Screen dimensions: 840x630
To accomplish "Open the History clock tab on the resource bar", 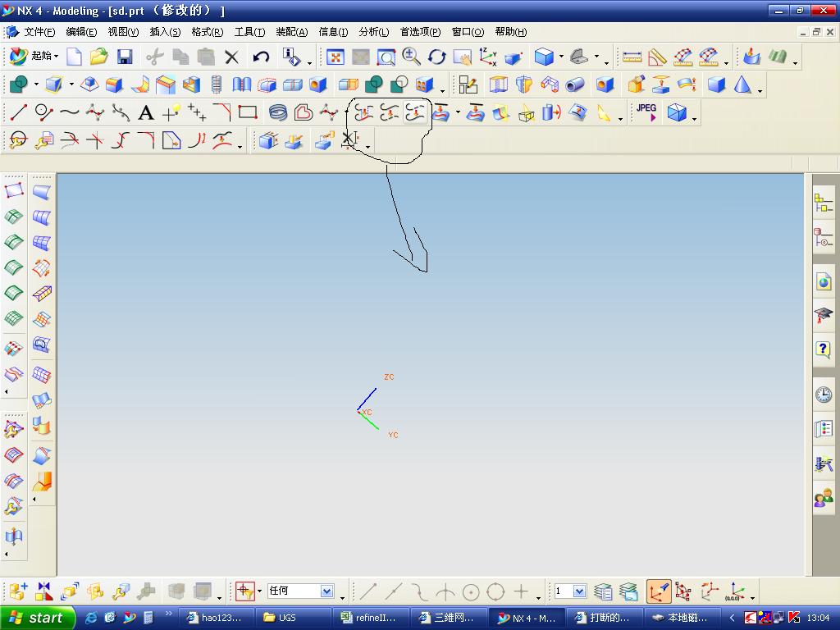I will (x=824, y=395).
